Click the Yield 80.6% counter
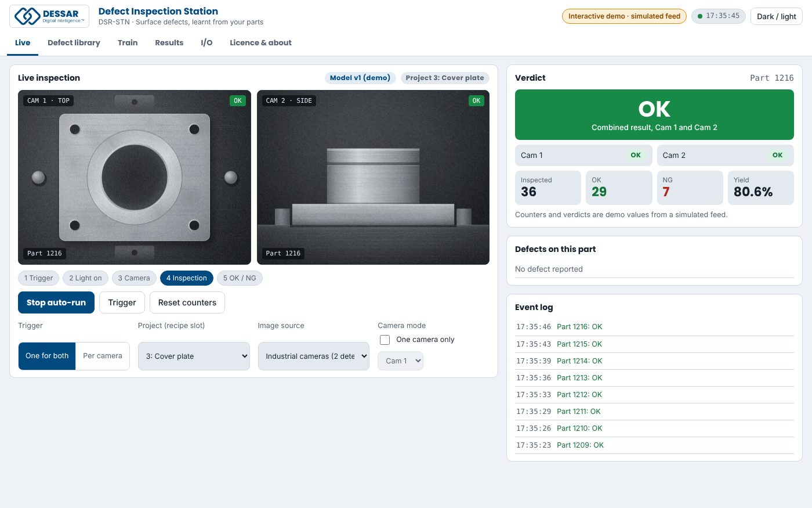The image size is (812, 508). [x=761, y=188]
